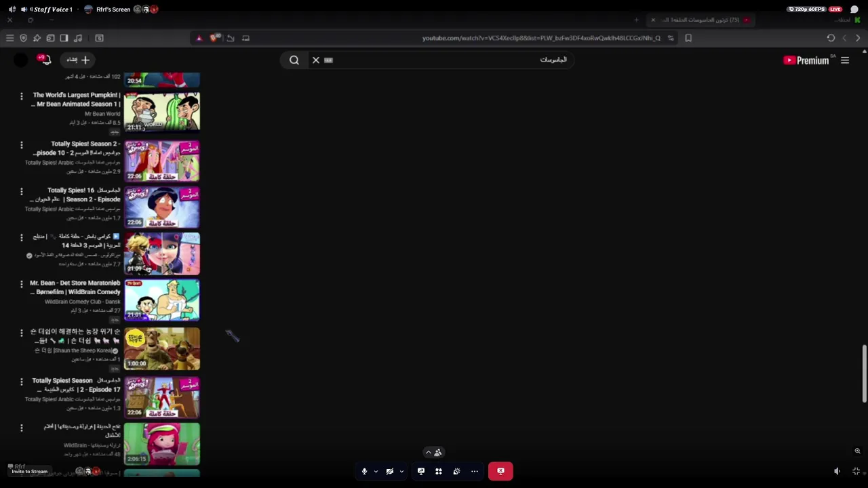Viewport: 868px width, 488px height.
Task: Open the YouTube guide hamburger menu
Action: pyautogui.click(x=845, y=60)
